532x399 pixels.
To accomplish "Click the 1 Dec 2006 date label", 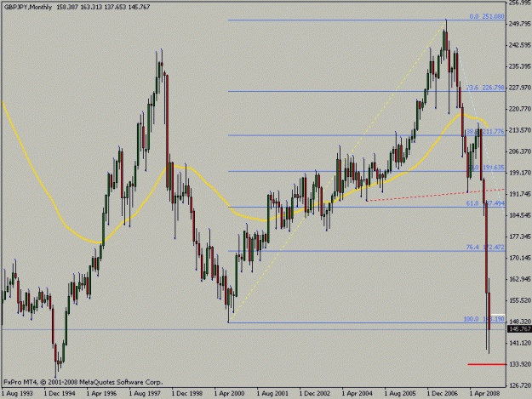I will click(443, 393).
